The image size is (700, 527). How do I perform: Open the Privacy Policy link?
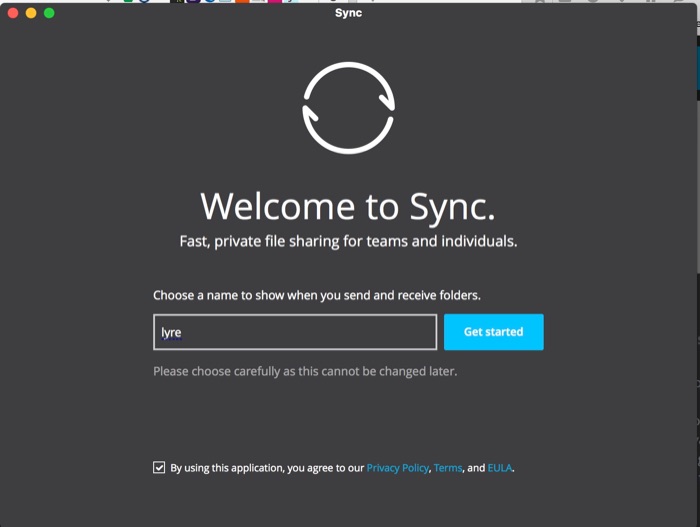click(x=397, y=468)
